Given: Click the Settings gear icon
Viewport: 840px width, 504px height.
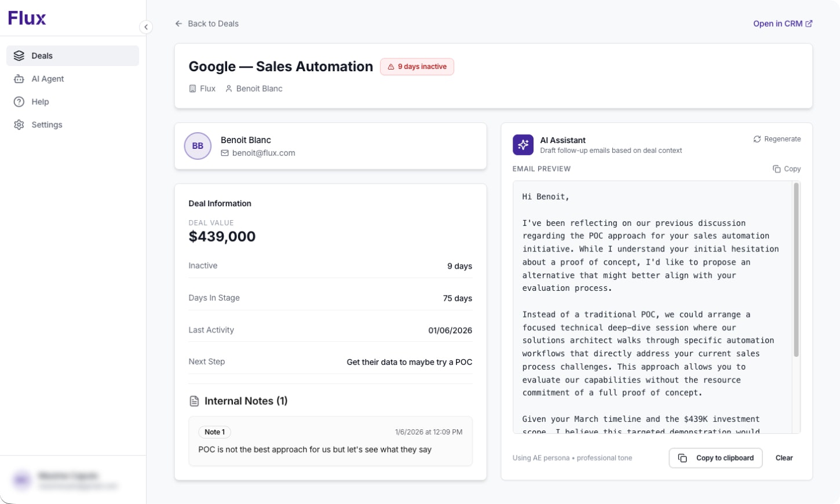Looking at the screenshot, I should pyautogui.click(x=19, y=125).
